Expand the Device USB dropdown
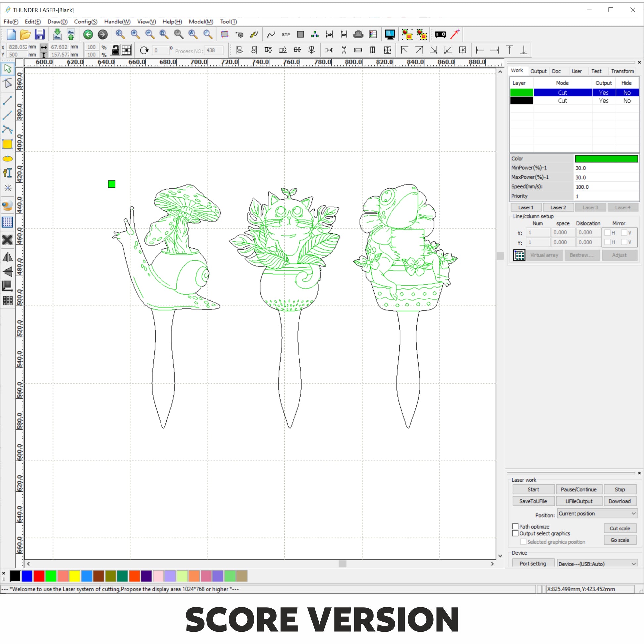644x644 pixels. coord(597,564)
